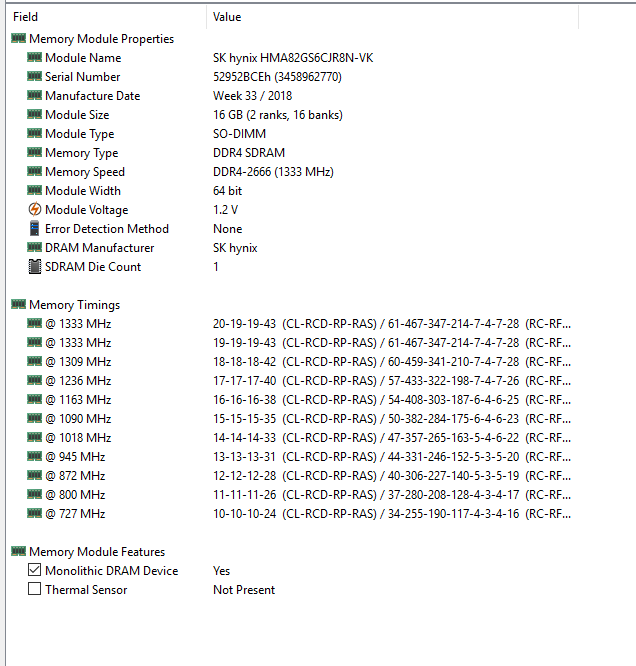The height and width of the screenshot is (666, 636).
Task: Click the @ 945 MHz row icon
Action: 34,456
